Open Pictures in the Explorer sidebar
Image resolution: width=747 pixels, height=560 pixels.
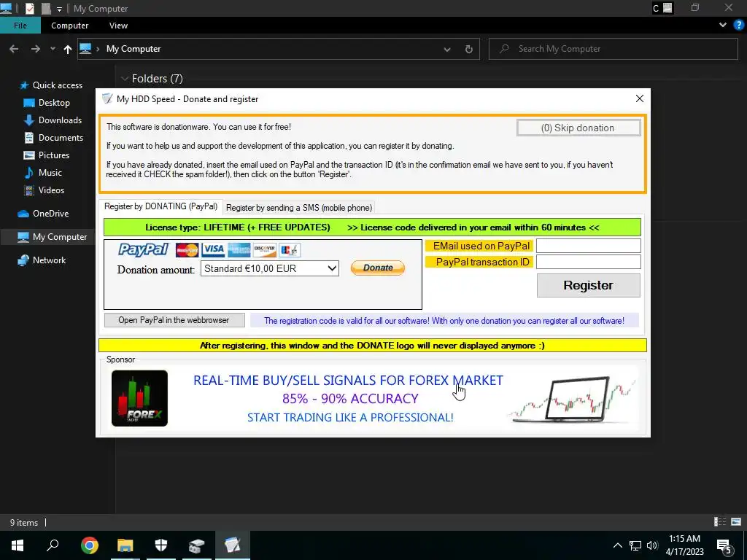46,155
